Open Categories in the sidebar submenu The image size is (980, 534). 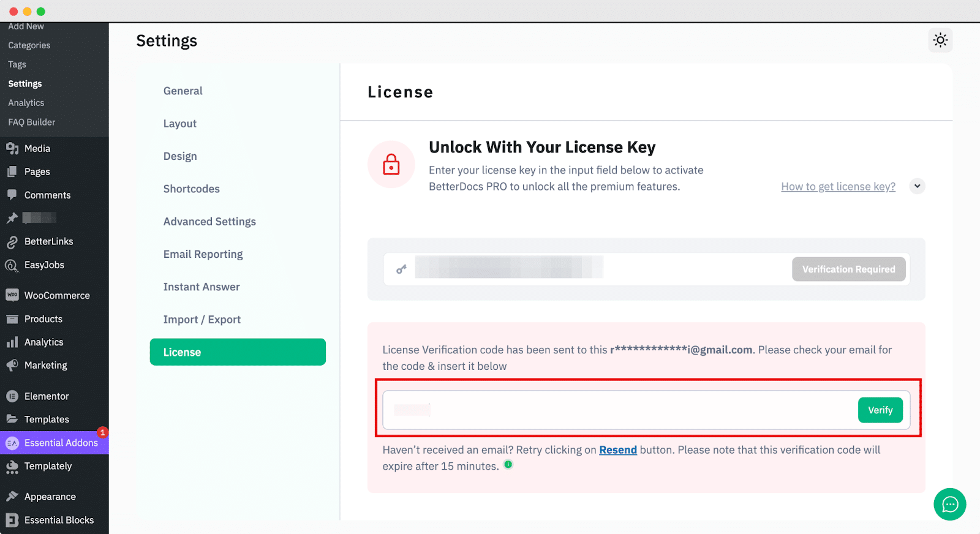[x=29, y=45]
